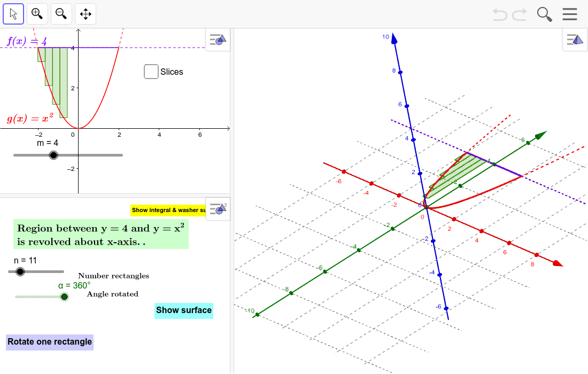Activate the Zoom In tool

(37, 14)
